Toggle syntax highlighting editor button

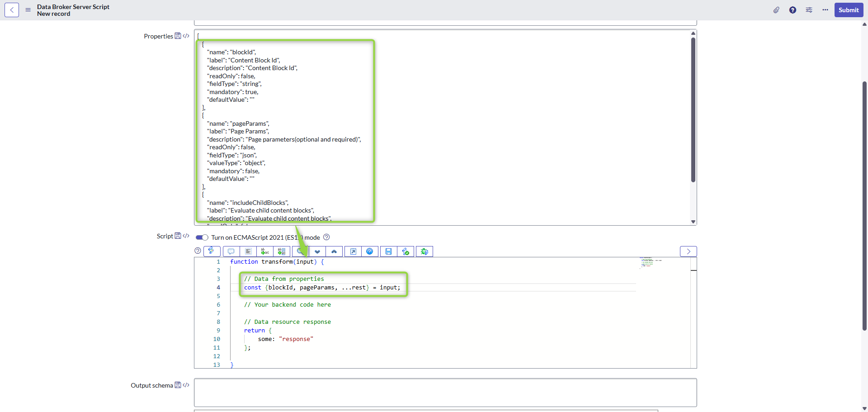212,251
